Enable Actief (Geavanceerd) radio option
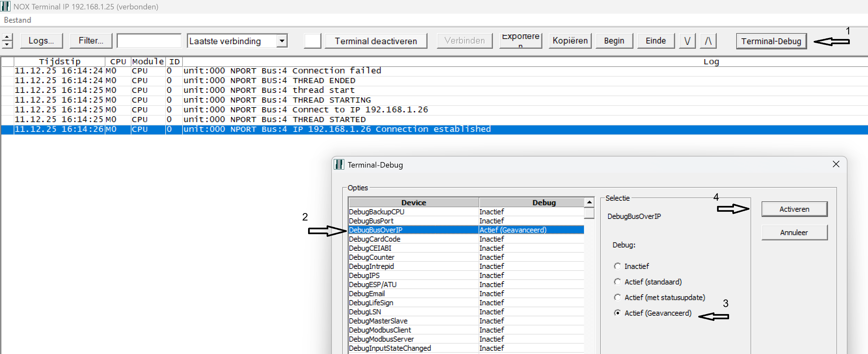Viewport: 868px width, 354px height. coord(617,313)
